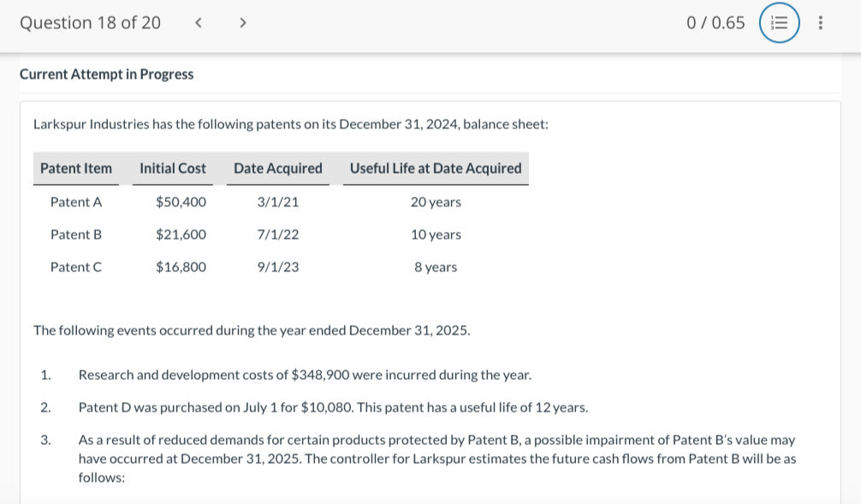Screen dimensions: 861x504
Task: Click the $21,600 cost value
Action: pos(181,234)
